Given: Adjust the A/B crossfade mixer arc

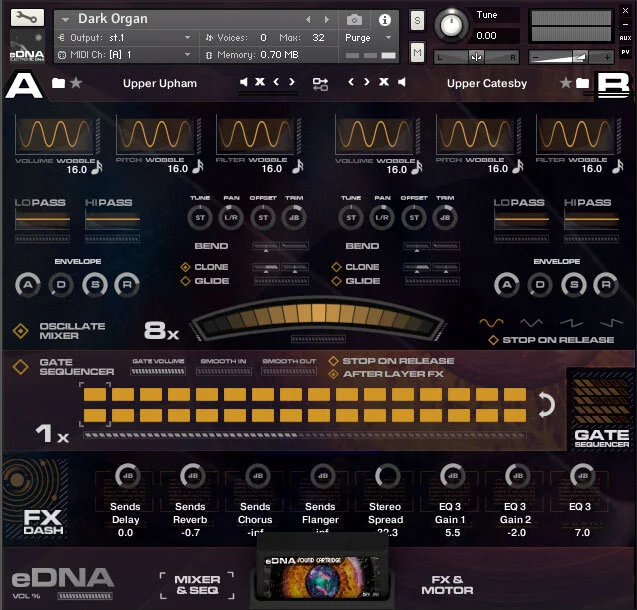Looking at the screenshot, I should (319, 319).
